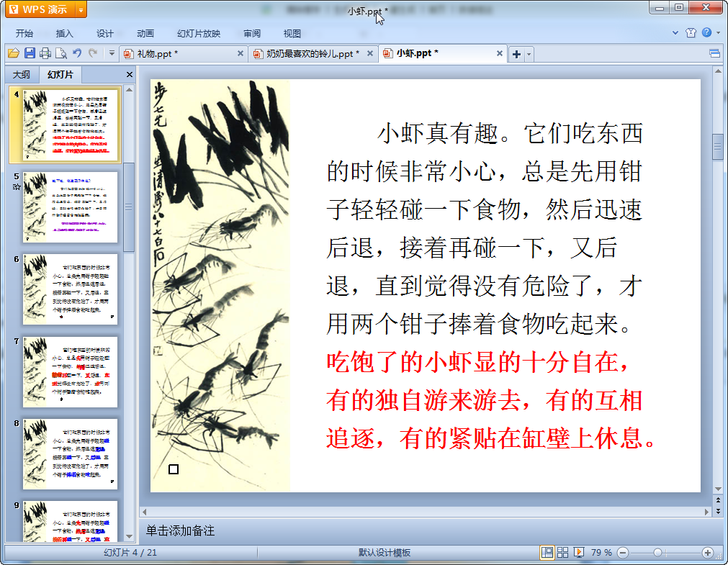Image resolution: width=728 pixels, height=565 pixels.
Task: Expand the dropdown next to Help
Action: pyautogui.click(x=718, y=33)
